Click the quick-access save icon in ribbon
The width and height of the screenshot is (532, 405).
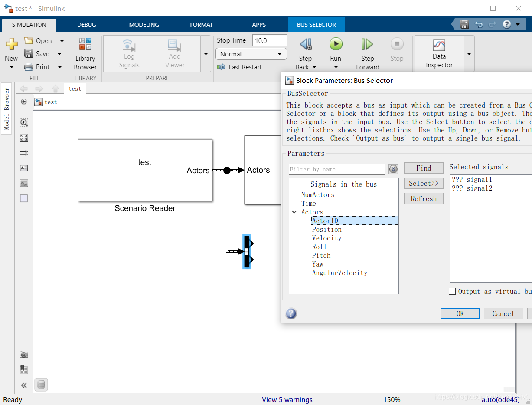464,24
